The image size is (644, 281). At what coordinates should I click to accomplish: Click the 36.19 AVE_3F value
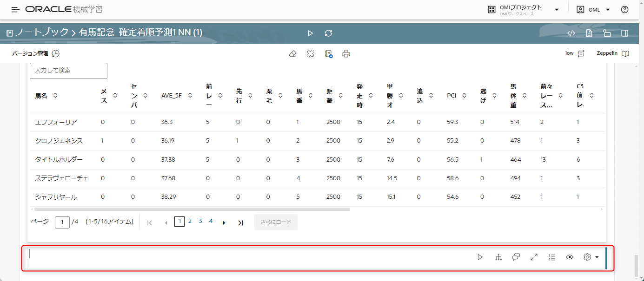coord(169,141)
